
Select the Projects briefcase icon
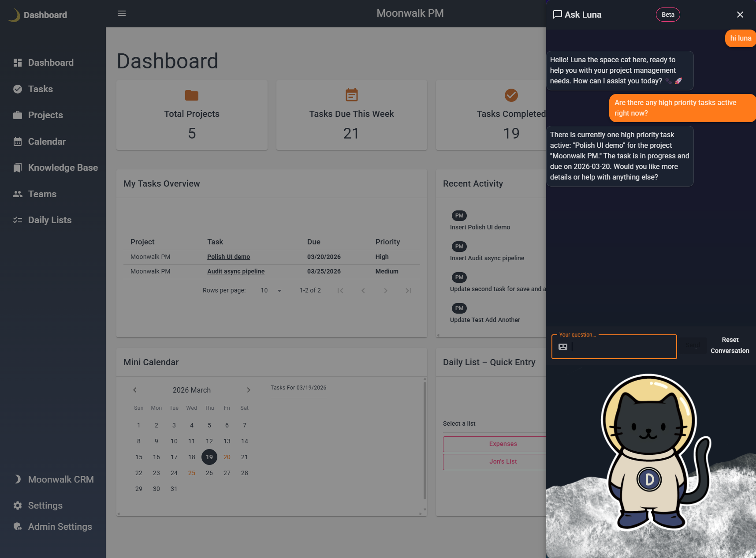tap(18, 115)
